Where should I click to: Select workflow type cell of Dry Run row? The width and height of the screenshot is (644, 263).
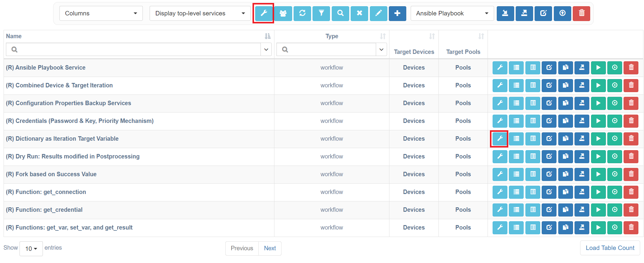(x=332, y=156)
